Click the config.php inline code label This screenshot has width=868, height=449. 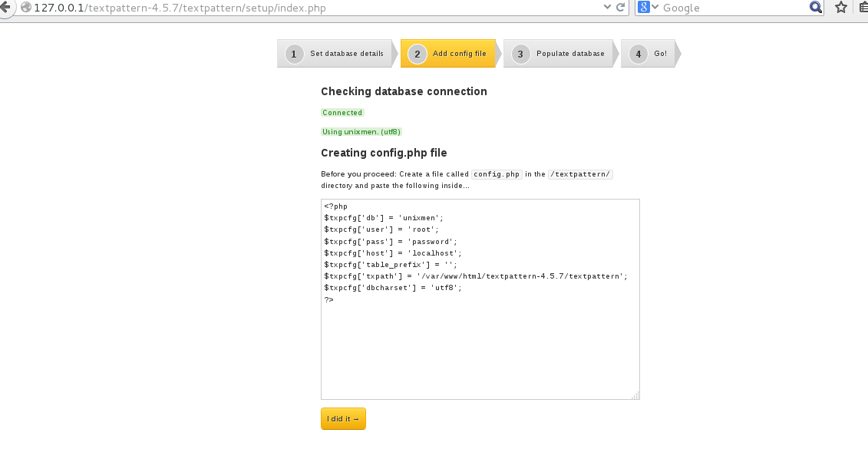[x=497, y=173]
